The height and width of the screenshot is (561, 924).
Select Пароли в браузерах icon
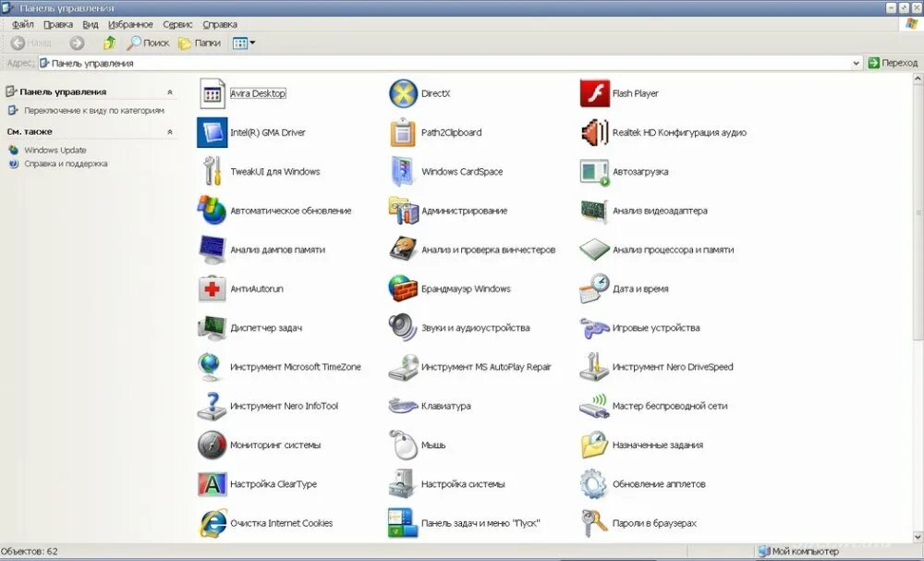[594, 523]
